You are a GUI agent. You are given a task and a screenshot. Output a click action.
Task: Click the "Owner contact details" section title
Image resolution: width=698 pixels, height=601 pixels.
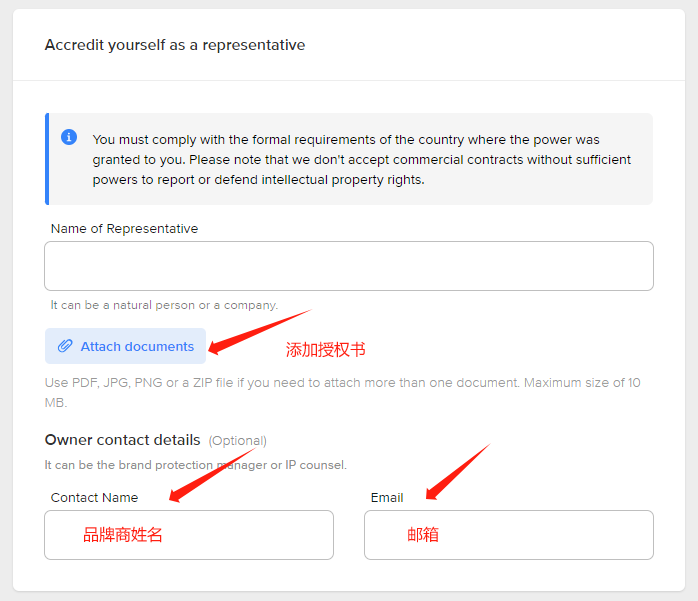[123, 440]
